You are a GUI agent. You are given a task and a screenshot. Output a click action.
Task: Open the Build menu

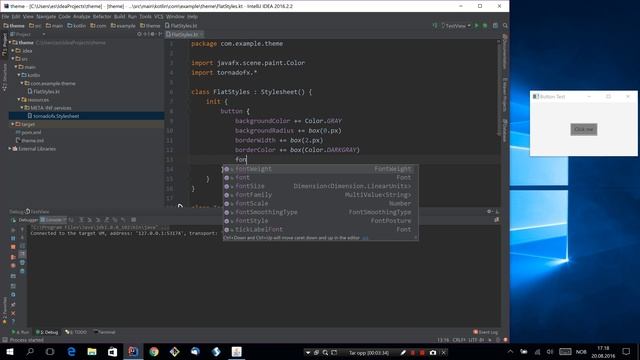(120, 17)
